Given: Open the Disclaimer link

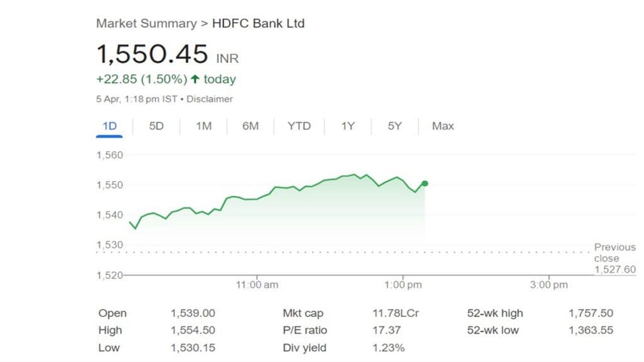Looking at the screenshot, I should pyautogui.click(x=210, y=99).
